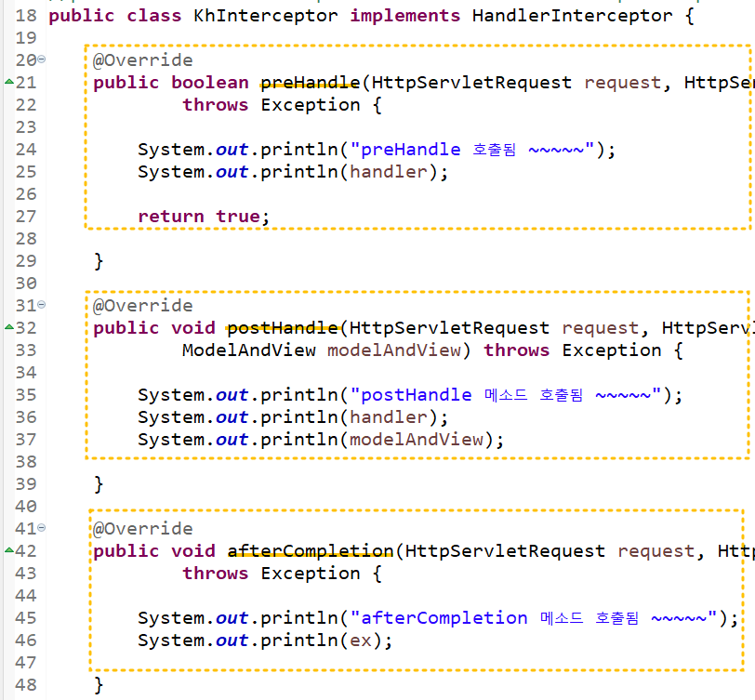
Task: Click line number 48 in the gutter
Action: pyautogui.click(x=26, y=685)
